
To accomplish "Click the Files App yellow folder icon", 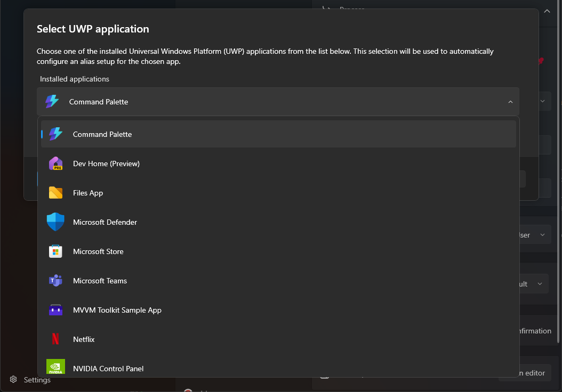I will coord(55,193).
